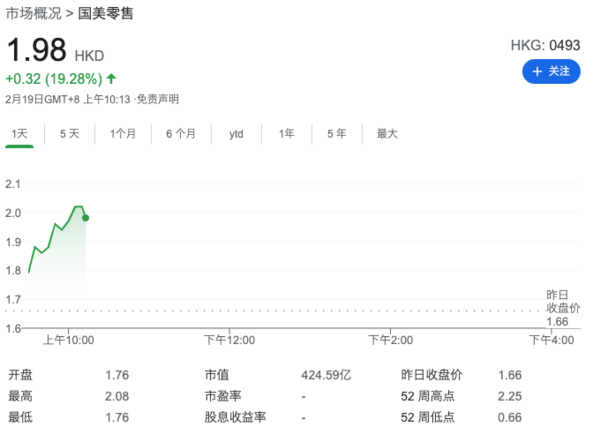Choose the ytd range tab

tap(236, 134)
